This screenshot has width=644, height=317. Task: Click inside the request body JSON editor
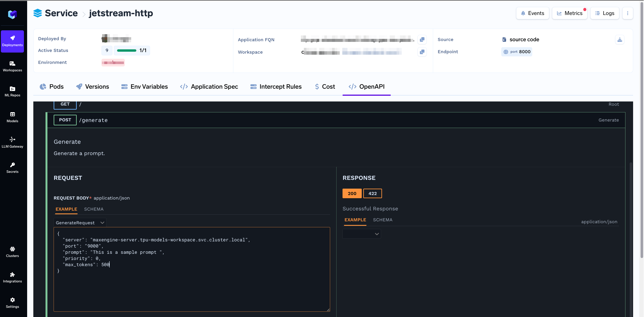coord(192,269)
